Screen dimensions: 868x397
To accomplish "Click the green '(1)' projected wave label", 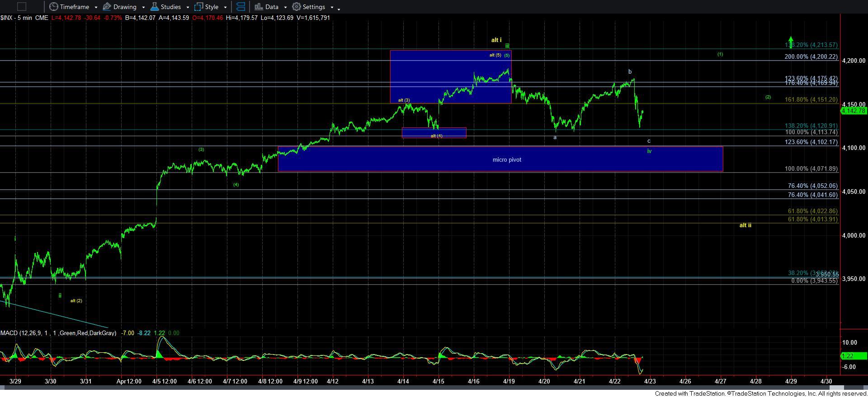I will click(x=720, y=54).
